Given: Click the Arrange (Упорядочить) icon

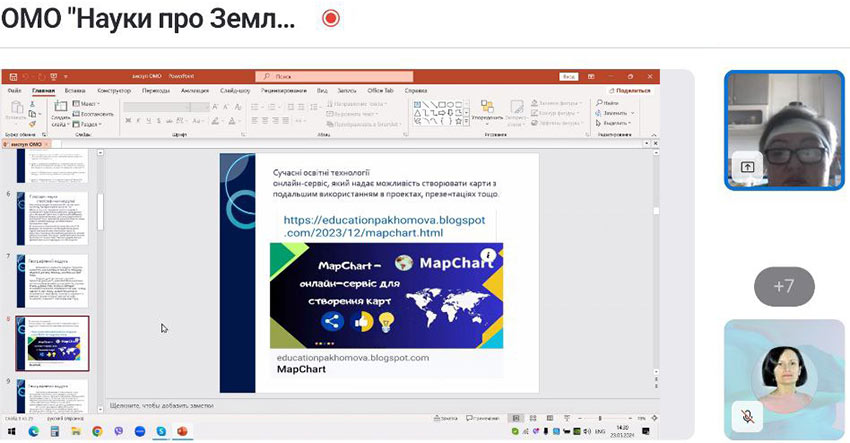Looking at the screenshot, I should point(487,107).
